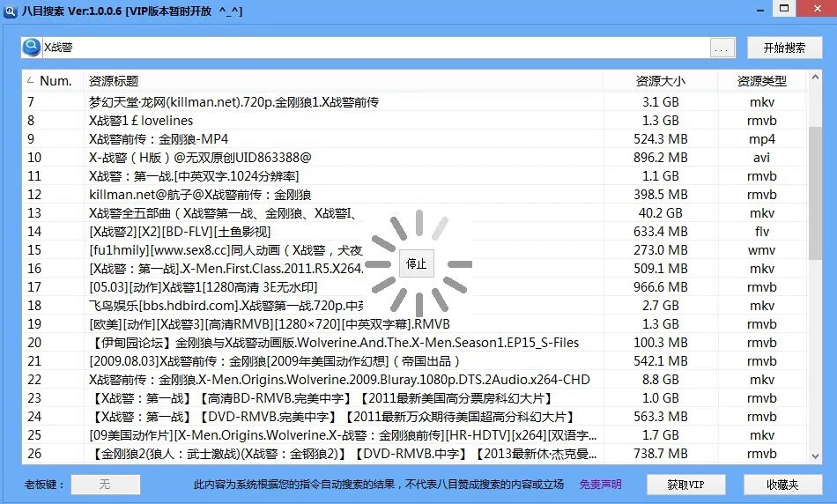Open the 免责声明 link
Viewport: 837px width, 504px height.
pyautogui.click(x=601, y=485)
